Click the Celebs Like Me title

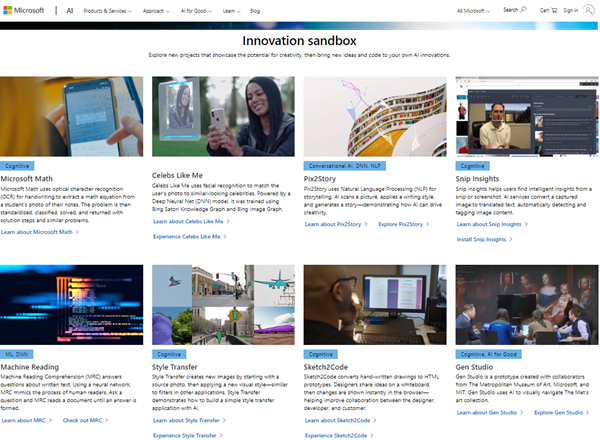[x=177, y=175]
